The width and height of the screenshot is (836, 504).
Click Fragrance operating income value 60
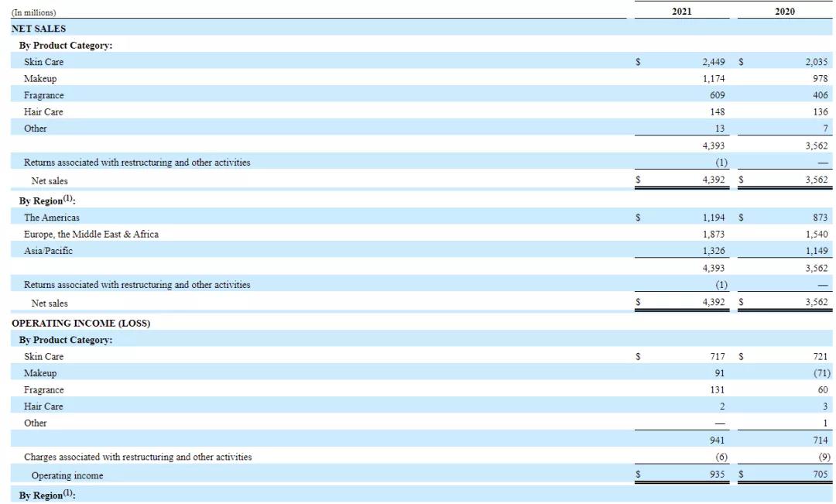point(823,390)
